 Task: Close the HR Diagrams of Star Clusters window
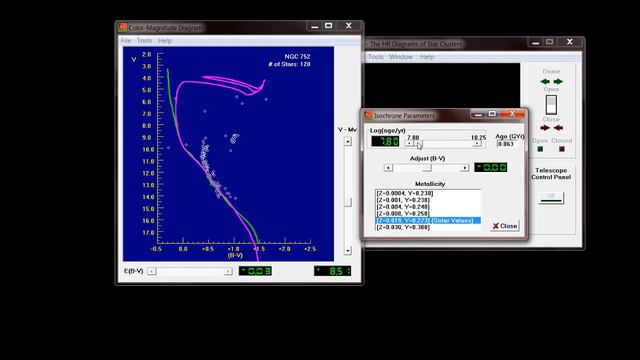570,42
